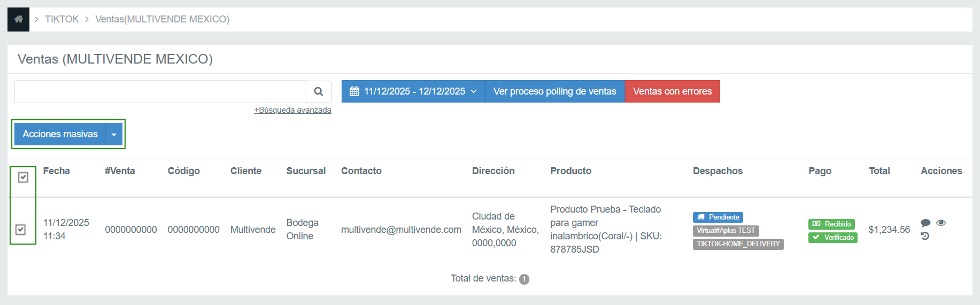
Task: Open the +Búsqueda avanzada link
Action: click(x=292, y=110)
